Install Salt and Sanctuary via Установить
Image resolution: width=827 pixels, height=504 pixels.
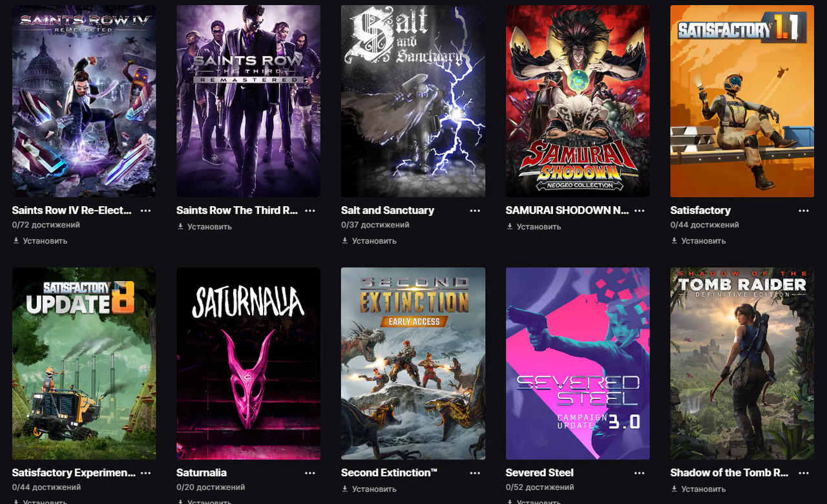tap(369, 240)
